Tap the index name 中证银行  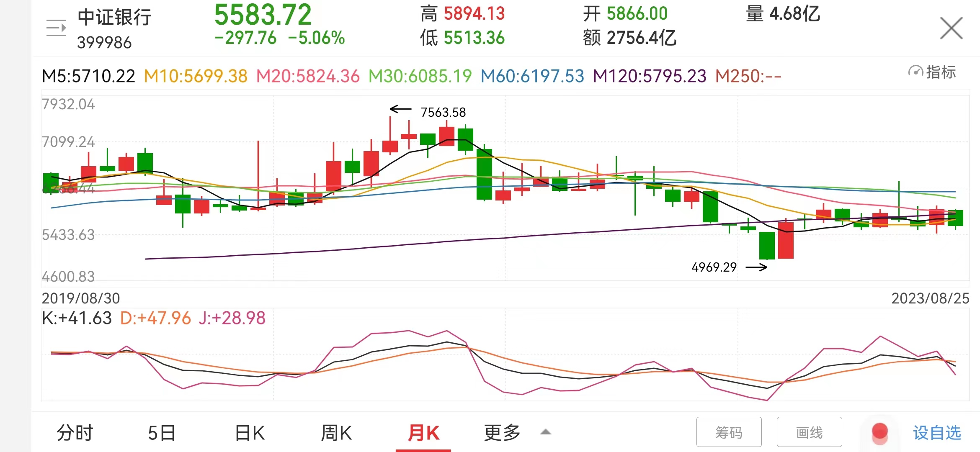coord(114,17)
